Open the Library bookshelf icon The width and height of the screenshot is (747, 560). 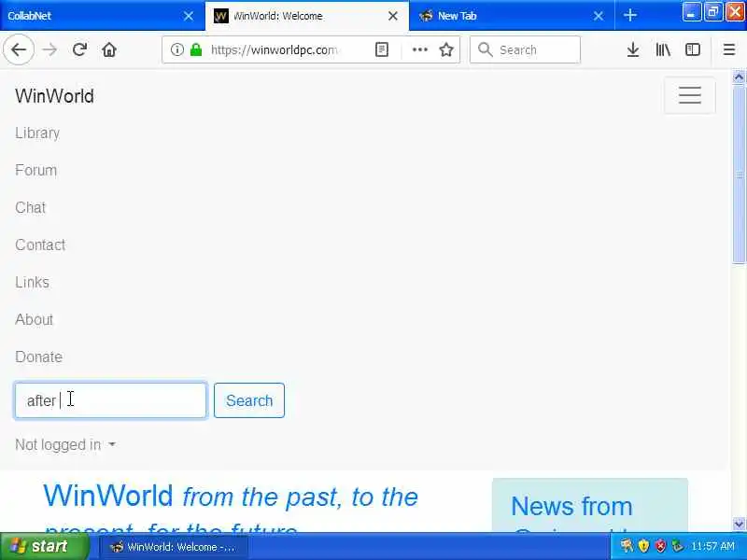coord(663,49)
